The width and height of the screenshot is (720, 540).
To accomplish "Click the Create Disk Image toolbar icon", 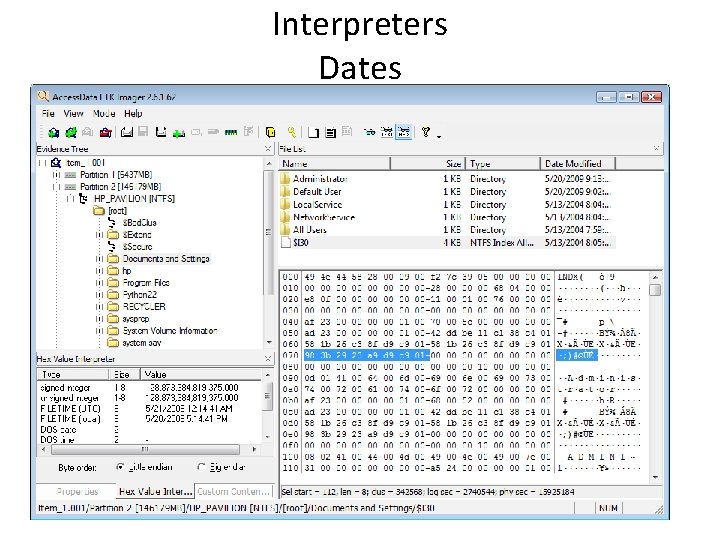I will click(127, 132).
